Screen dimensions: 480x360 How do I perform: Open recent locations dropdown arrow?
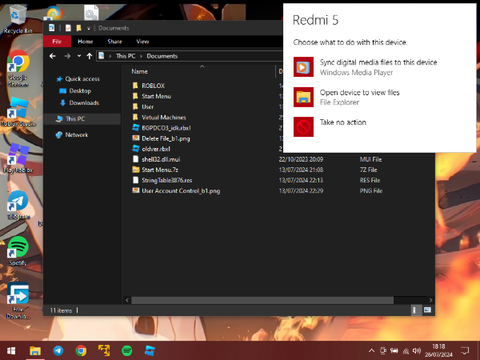[79, 56]
